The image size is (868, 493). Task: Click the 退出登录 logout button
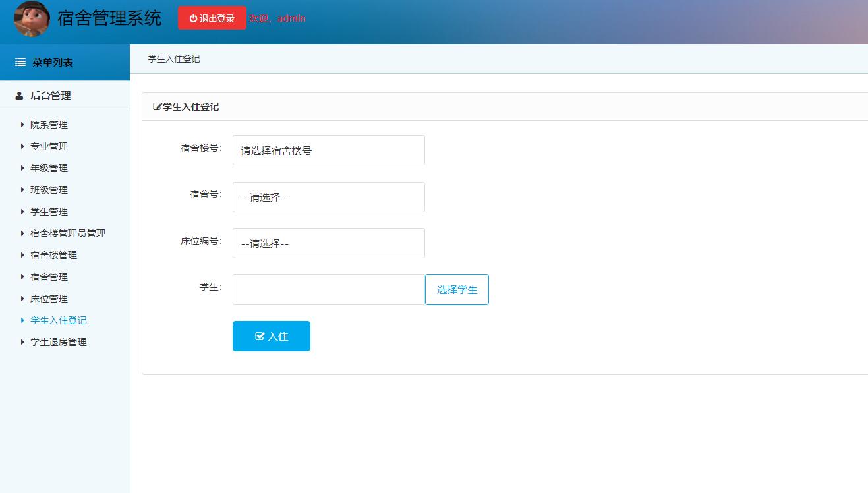(x=212, y=18)
